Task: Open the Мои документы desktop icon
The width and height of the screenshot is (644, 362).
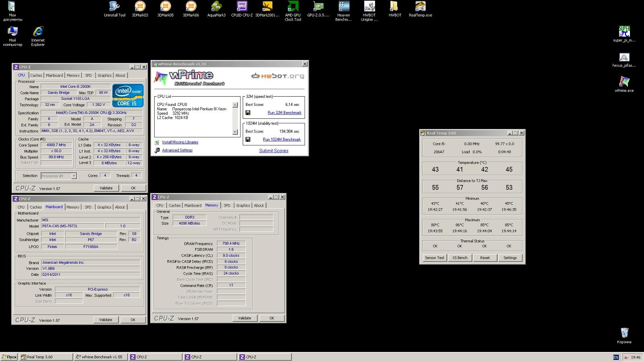Action: point(12,11)
